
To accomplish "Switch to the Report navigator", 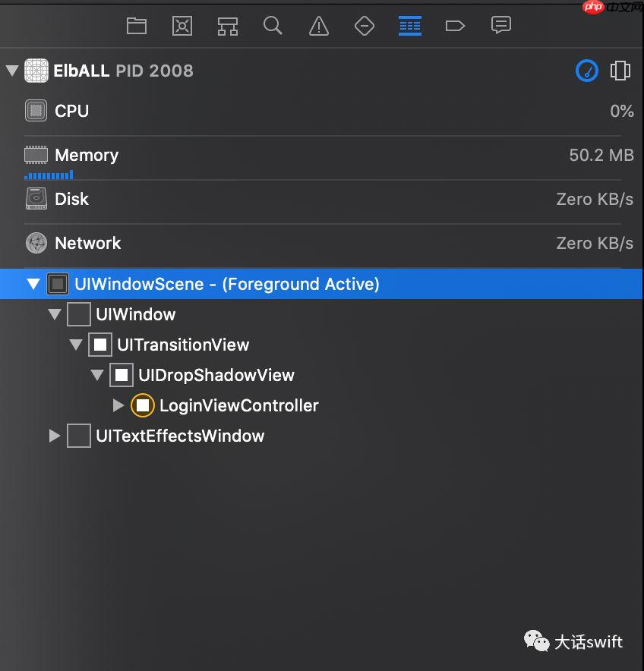I will coord(501,26).
